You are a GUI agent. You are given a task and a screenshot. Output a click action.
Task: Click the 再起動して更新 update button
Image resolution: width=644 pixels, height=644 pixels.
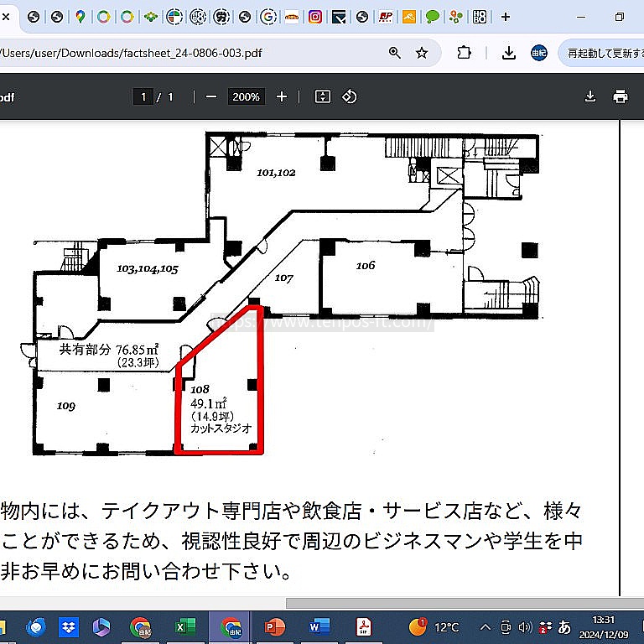(604, 53)
